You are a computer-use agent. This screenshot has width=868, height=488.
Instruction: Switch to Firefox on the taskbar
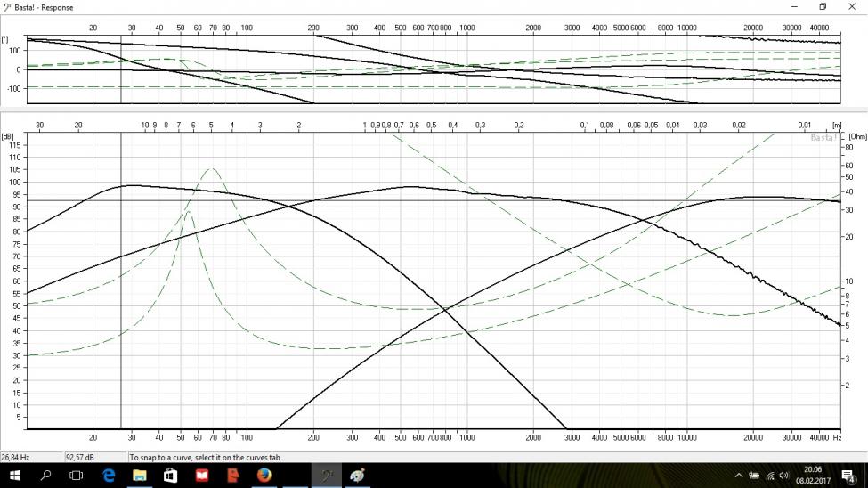[264, 476]
